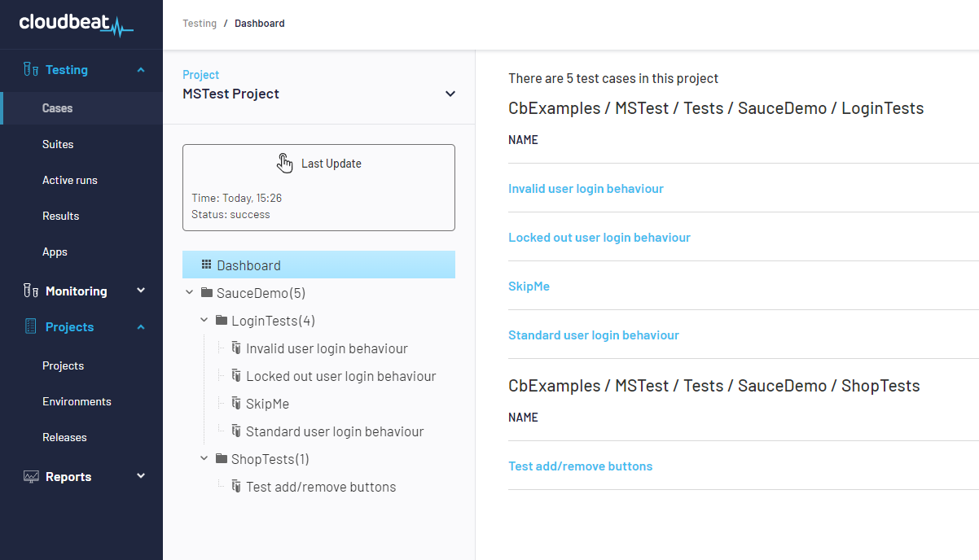
Task: Open the MSTest Project dropdown
Action: [450, 94]
